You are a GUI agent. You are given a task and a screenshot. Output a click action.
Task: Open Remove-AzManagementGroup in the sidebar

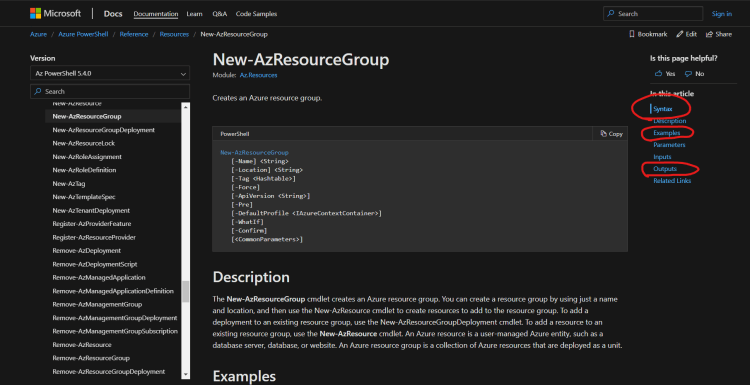point(97,304)
